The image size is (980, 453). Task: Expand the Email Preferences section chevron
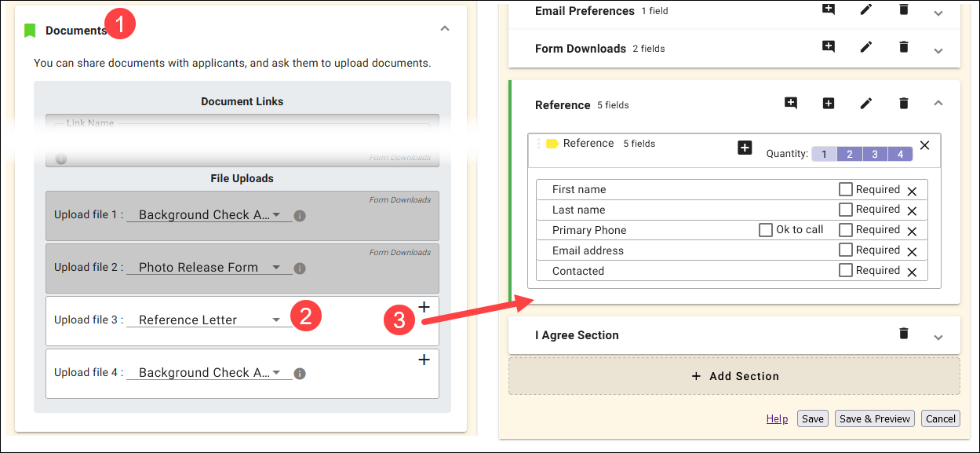[938, 13]
